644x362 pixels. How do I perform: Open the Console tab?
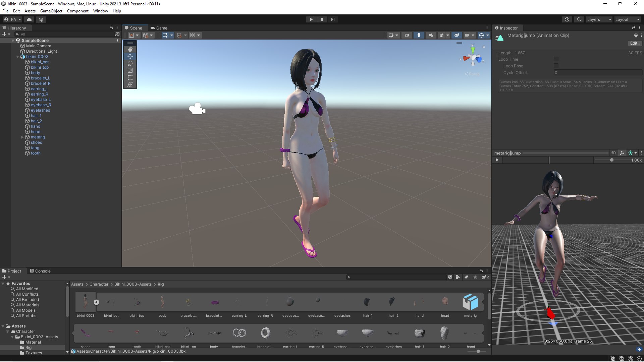(x=40, y=271)
